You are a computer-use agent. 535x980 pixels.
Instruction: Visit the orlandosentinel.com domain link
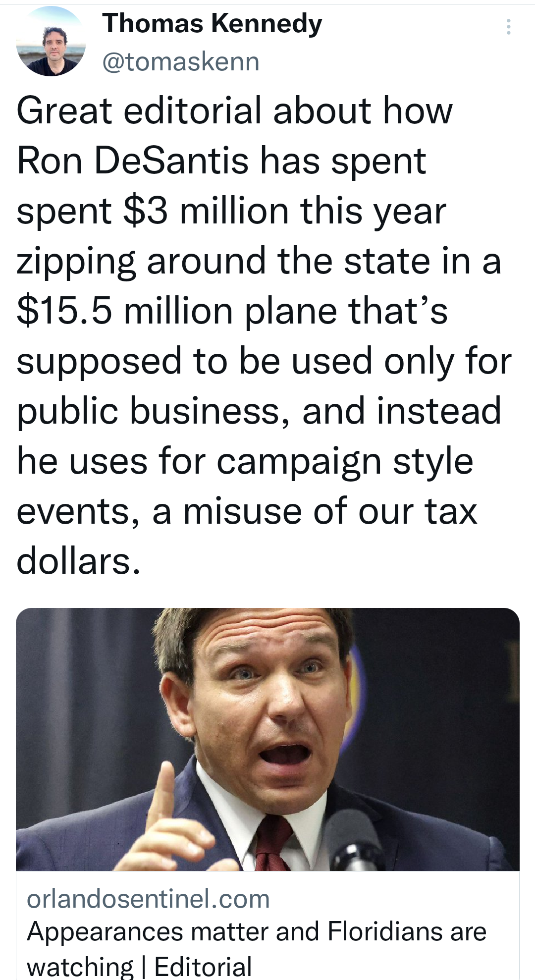coord(148,899)
